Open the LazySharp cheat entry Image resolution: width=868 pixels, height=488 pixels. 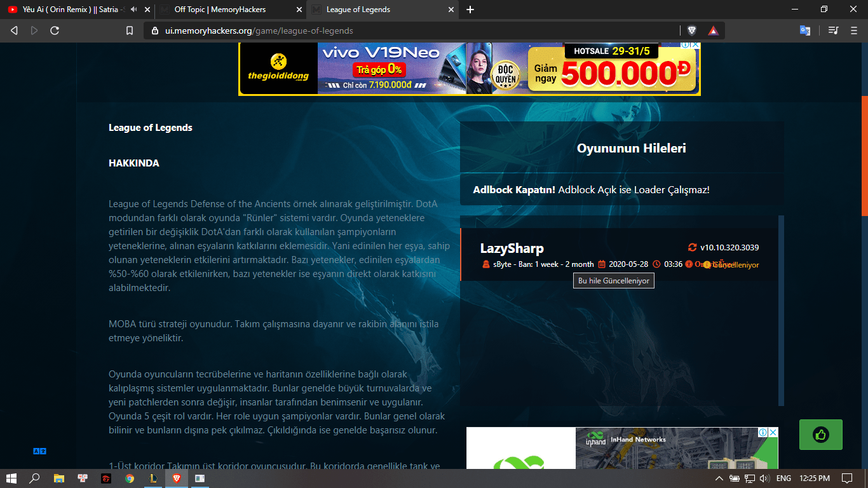(x=620, y=255)
